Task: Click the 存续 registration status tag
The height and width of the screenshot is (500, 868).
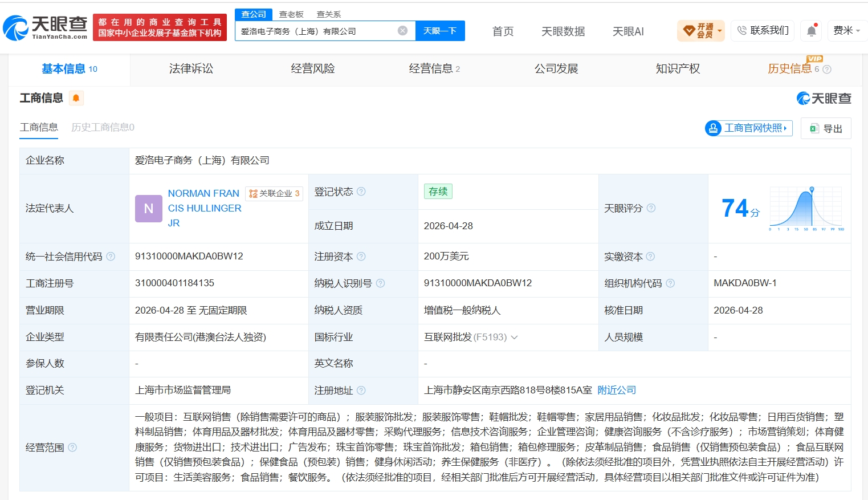Action: [x=438, y=192]
